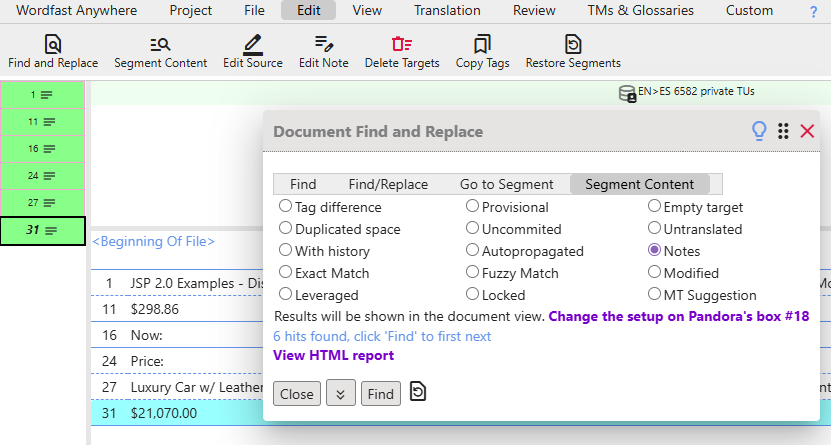Click the TM database icon

627,94
